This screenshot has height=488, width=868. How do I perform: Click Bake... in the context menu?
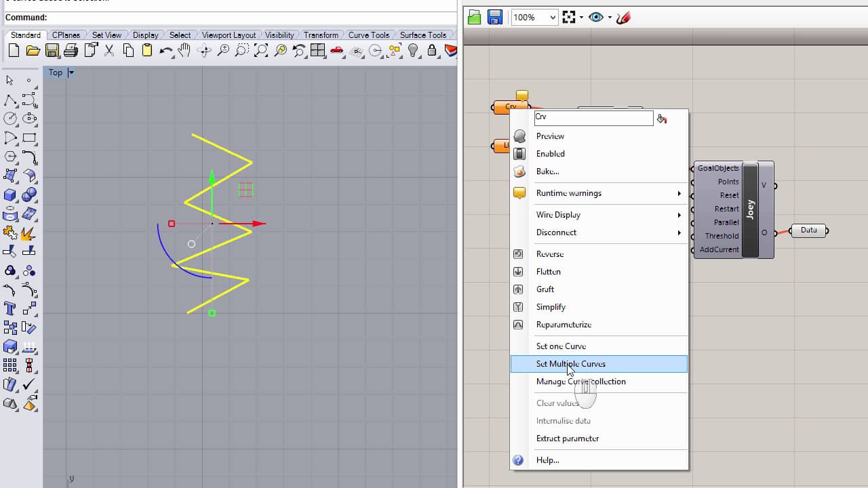pyautogui.click(x=547, y=171)
